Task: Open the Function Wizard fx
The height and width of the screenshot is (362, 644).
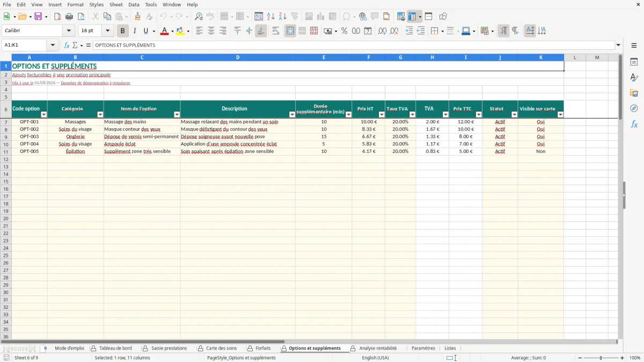Action: 67,46
